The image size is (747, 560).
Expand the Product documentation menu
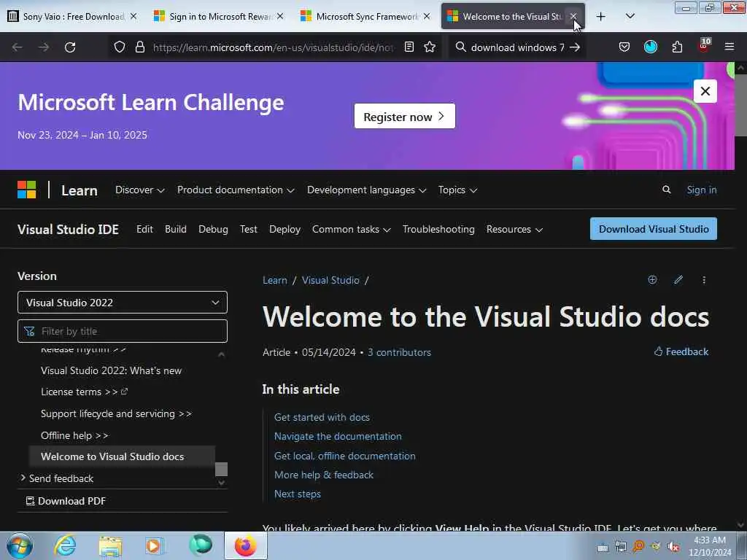pos(236,190)
